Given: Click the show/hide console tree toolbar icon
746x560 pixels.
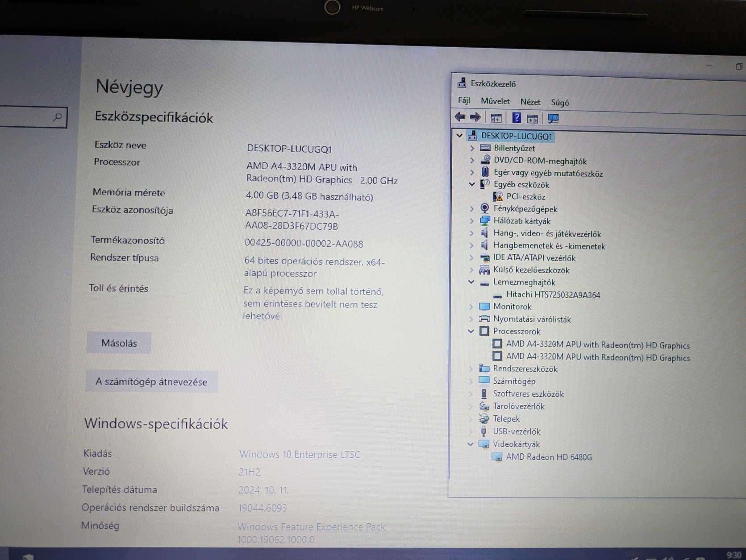Looking at the screenshot, I should coord(496,118).
